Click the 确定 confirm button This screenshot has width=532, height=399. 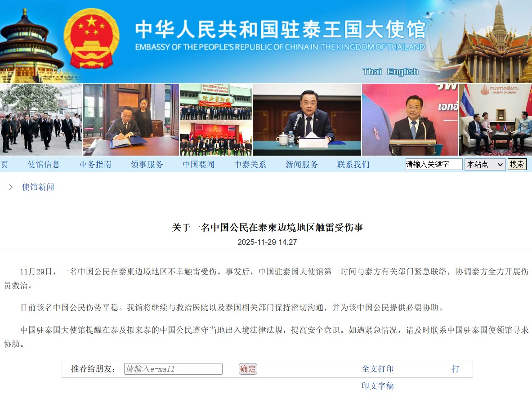tap(248, 369)
